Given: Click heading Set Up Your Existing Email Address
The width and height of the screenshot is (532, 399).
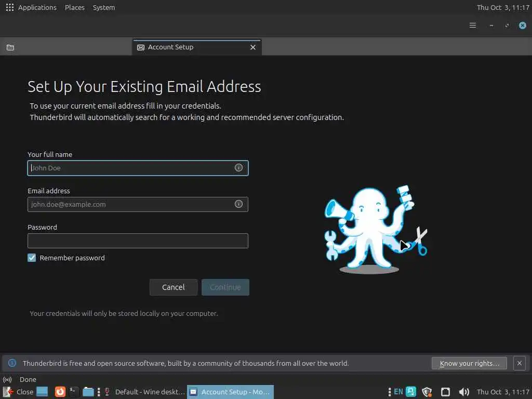Looking at the screenshot, I should tap(144, 87).
